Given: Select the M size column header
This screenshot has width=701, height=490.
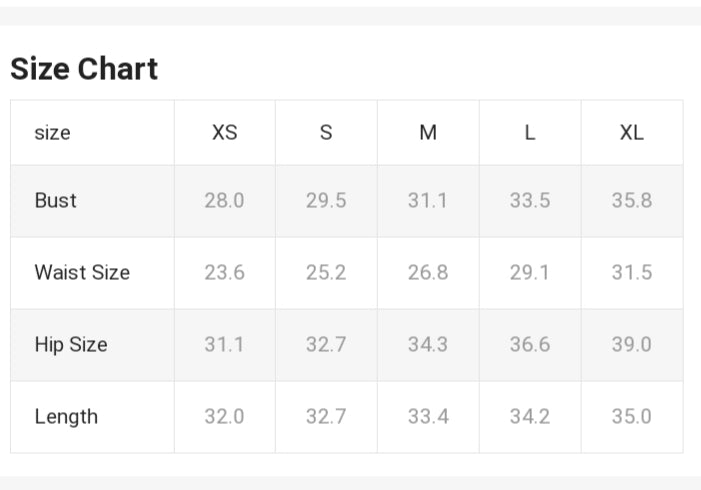Looking at the screenshot, I should [428, 133].
